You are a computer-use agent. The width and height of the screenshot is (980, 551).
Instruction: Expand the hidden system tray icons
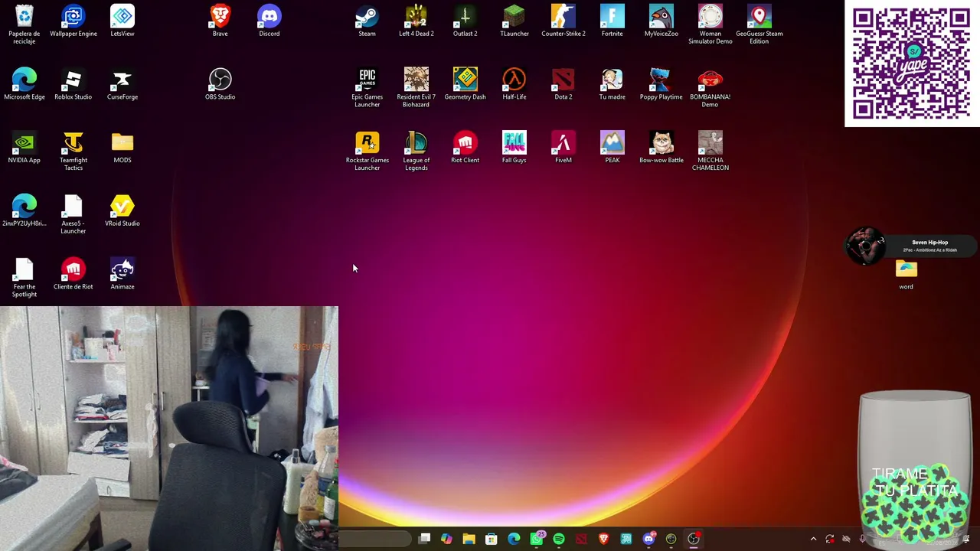tap(813, 539)
